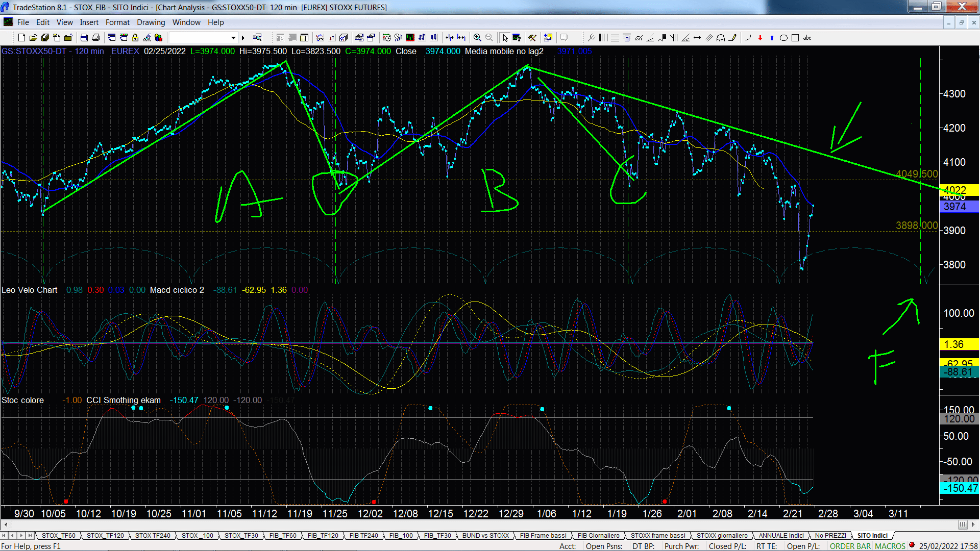
Task: Click the Zoom In magnifier icon
Action: click(477, 38)
